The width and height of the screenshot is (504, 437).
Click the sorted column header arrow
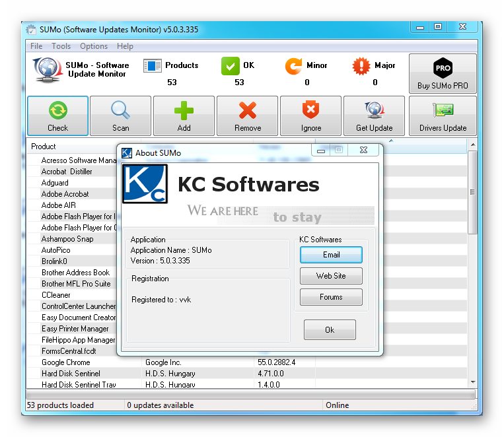[391, 141]
